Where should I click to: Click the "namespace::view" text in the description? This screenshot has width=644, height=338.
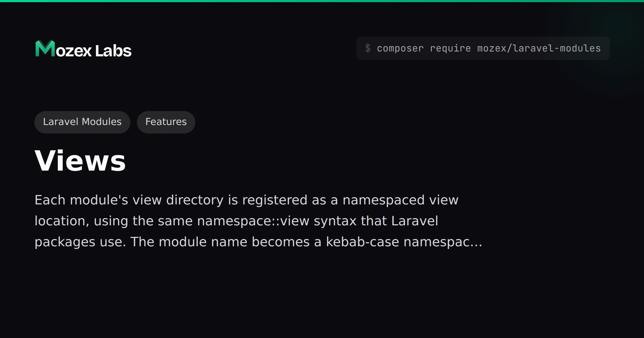point(253,221)
